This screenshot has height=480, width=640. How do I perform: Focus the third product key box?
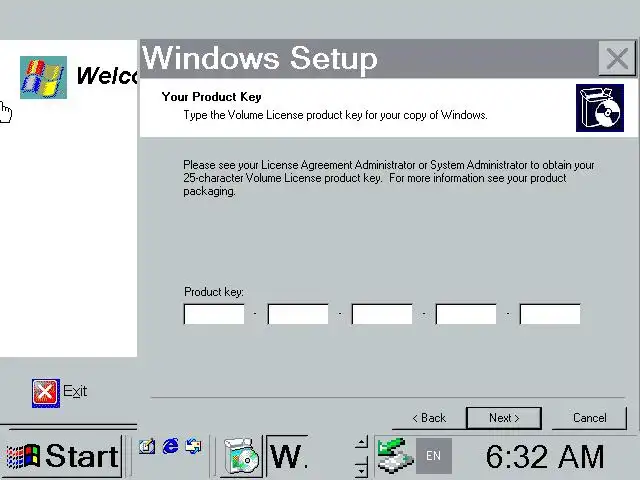382,314
